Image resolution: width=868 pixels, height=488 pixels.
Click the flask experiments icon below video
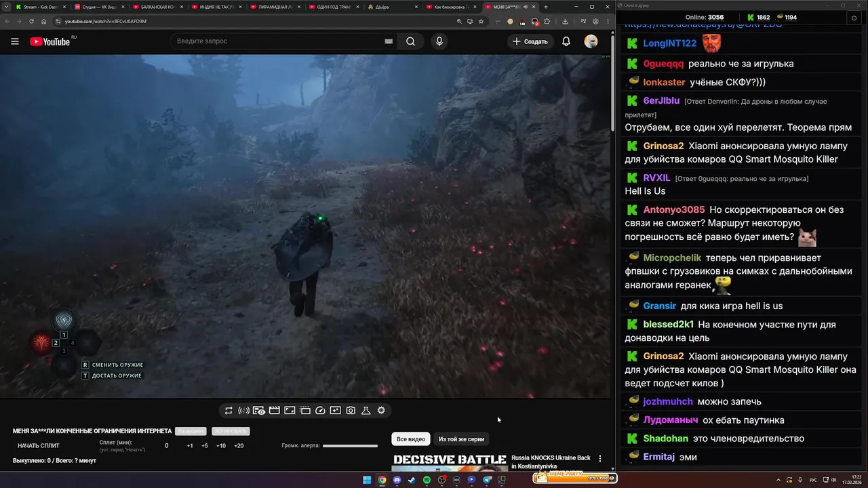(366, 411)
